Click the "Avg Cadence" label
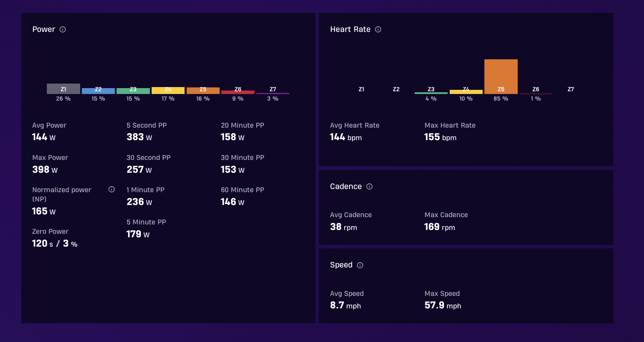The height and width of the screenshot is (342, 644). coord(351,215)
